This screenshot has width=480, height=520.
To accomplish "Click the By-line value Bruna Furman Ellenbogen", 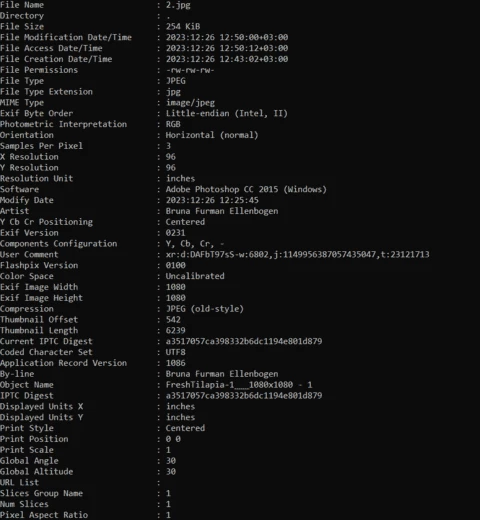I will point(222,374).
